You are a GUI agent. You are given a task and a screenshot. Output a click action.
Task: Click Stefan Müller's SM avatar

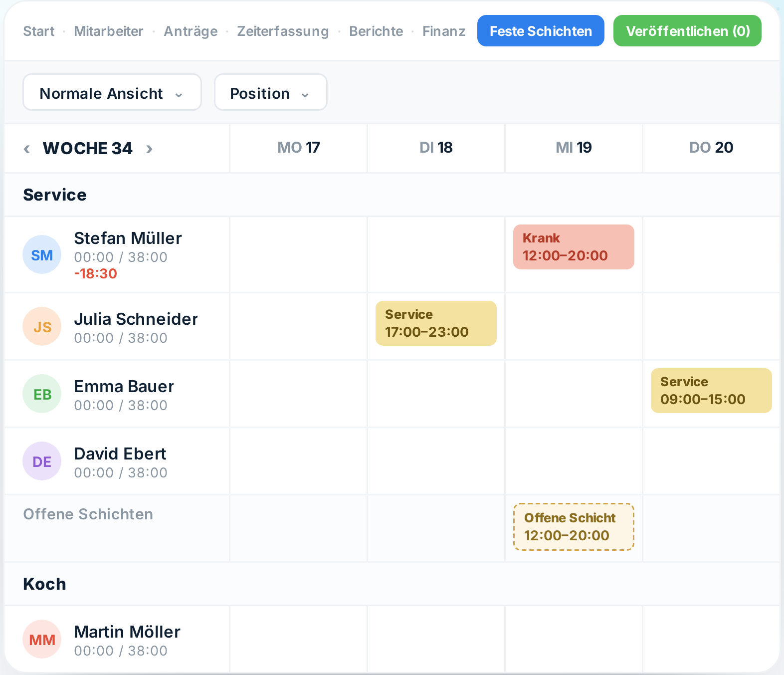coord(42,254)
